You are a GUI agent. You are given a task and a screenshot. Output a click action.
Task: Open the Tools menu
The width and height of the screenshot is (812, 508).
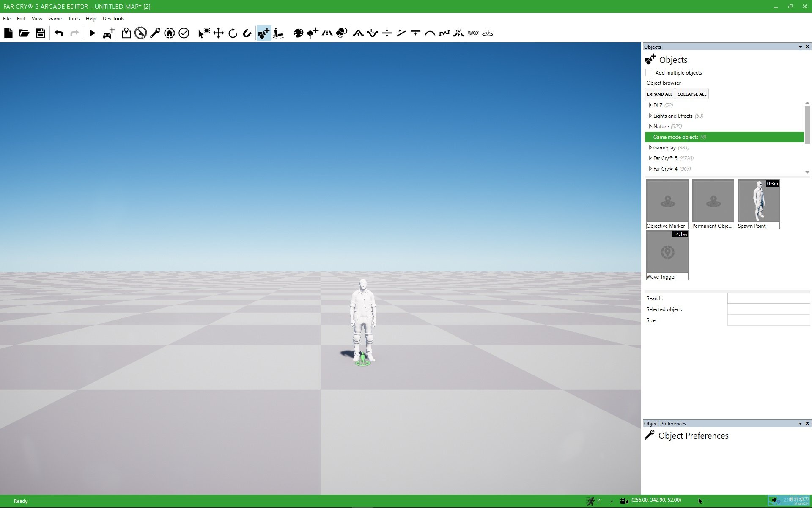pyautogui.click(x=74, y=19)
